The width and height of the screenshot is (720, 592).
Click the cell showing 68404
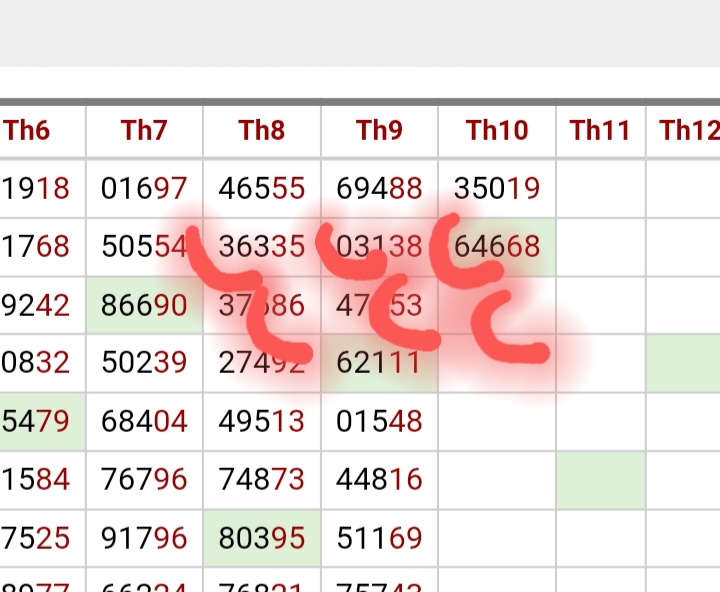[144, 422]
